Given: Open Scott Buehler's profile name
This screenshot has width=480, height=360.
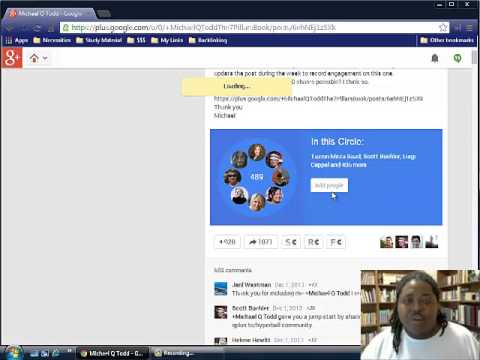Looking at the screenshot, I should coord(250,308).
